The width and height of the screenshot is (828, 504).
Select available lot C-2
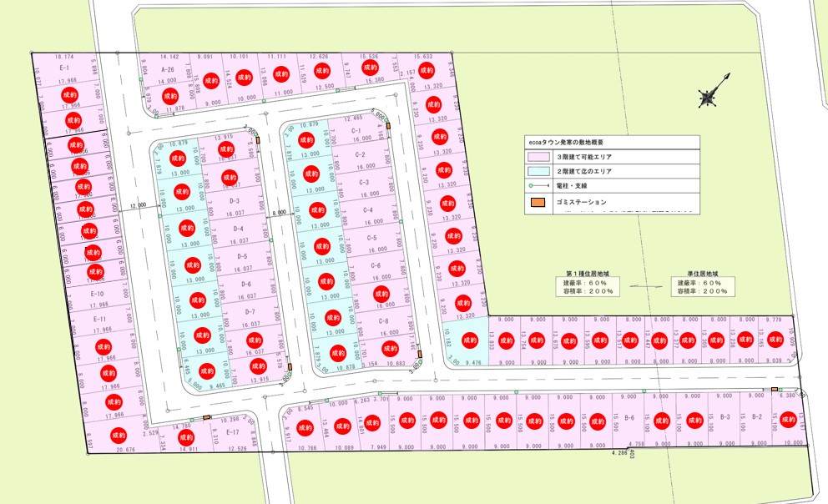(x=361, y=155)
